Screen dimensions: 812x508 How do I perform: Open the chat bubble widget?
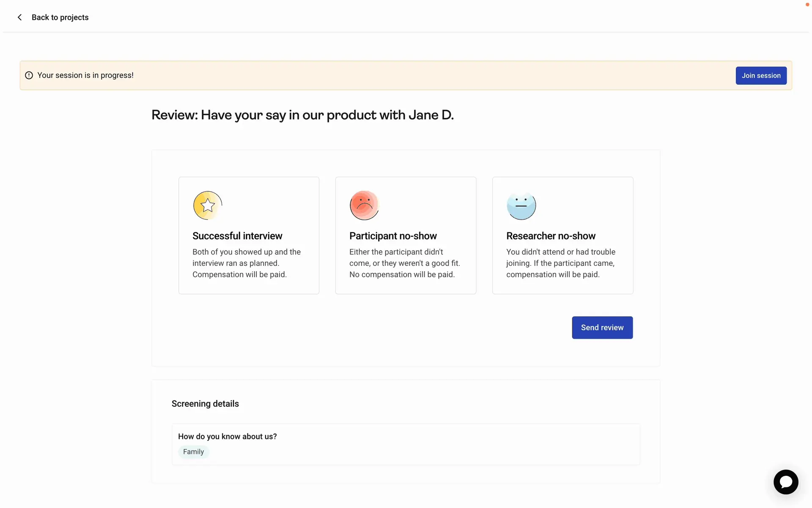786,482
